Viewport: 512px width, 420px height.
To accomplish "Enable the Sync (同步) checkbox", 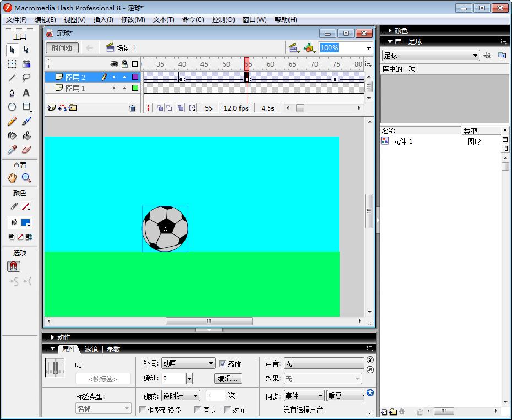I will point(198,410).
